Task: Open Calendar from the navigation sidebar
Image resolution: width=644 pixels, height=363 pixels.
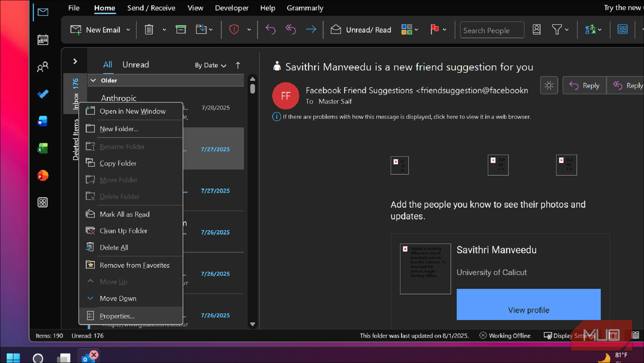Action: [43, 39]
